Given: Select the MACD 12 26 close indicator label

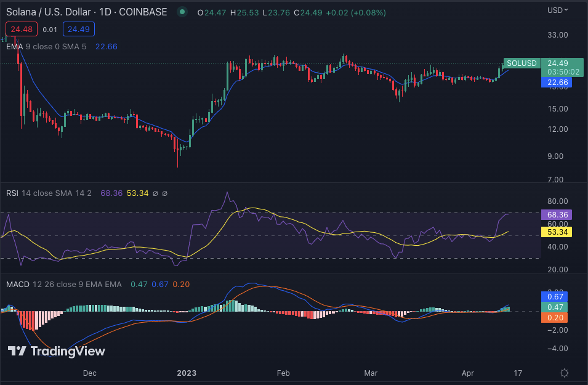Looking at the screenshot, I should 64,285.
